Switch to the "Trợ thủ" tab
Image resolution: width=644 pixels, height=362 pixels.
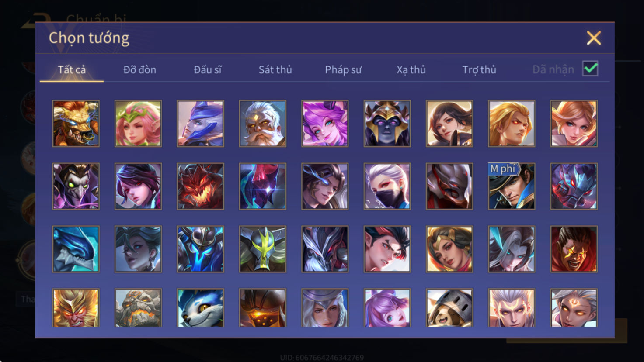pyautogui.click(x=479, y=70)
